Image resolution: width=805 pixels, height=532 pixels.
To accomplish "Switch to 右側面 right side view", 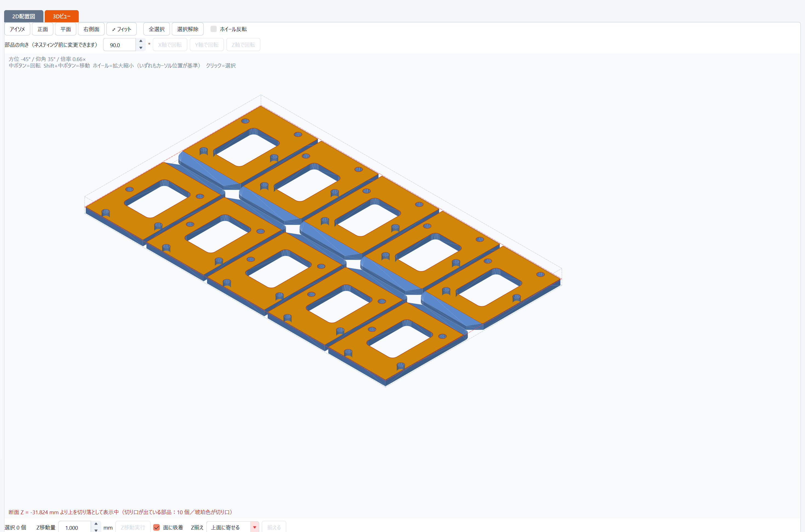I will pos(91,29).
